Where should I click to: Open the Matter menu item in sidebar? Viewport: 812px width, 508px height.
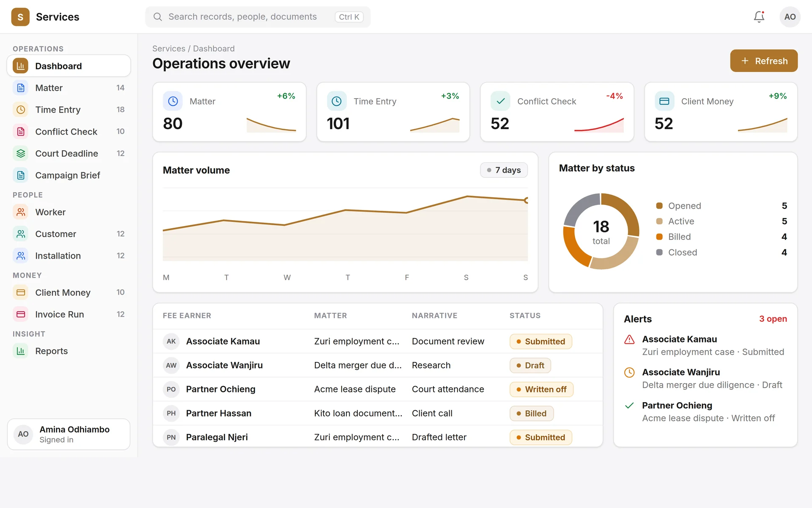tap(69, 88)
